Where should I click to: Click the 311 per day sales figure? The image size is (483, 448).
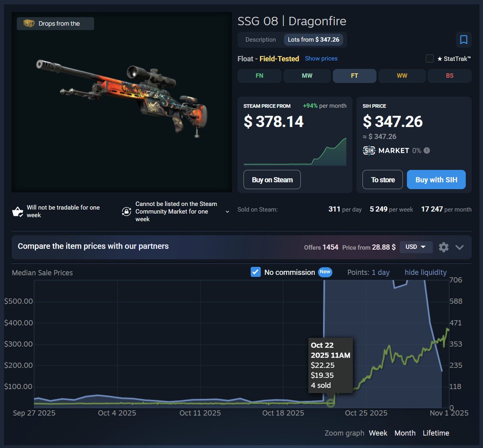345,209
